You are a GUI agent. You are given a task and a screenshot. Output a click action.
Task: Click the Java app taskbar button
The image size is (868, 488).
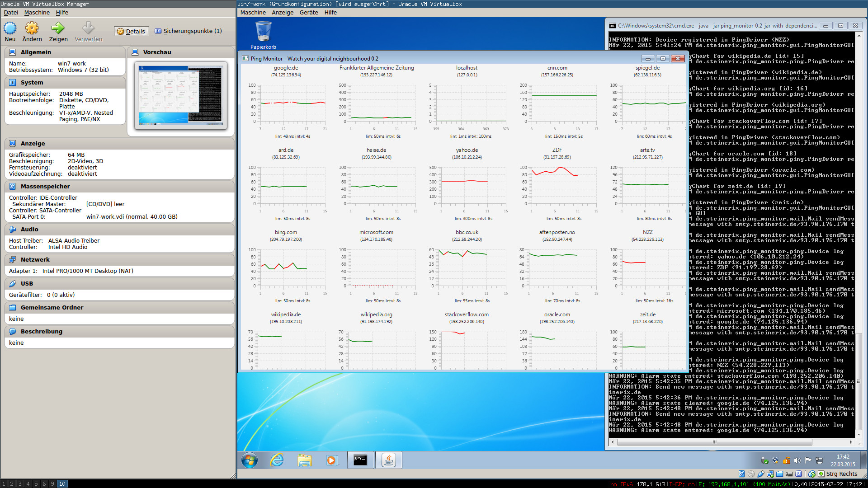pos(388,460)
